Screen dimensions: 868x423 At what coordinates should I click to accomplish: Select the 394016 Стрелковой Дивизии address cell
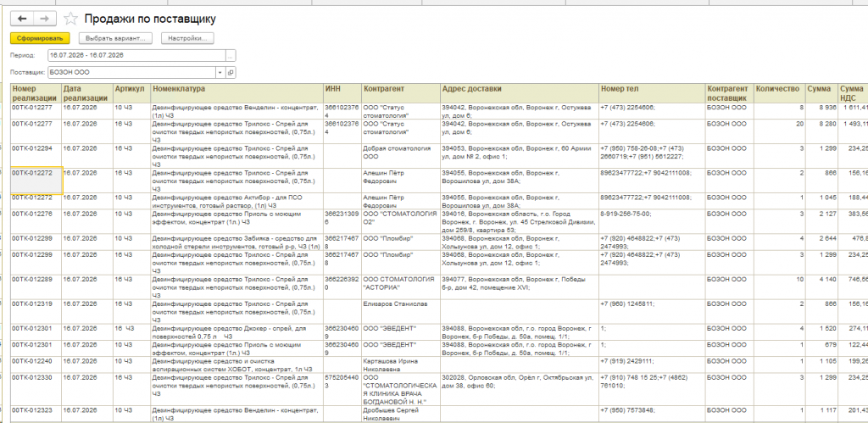pyautogui.click(x=520, y=221)
